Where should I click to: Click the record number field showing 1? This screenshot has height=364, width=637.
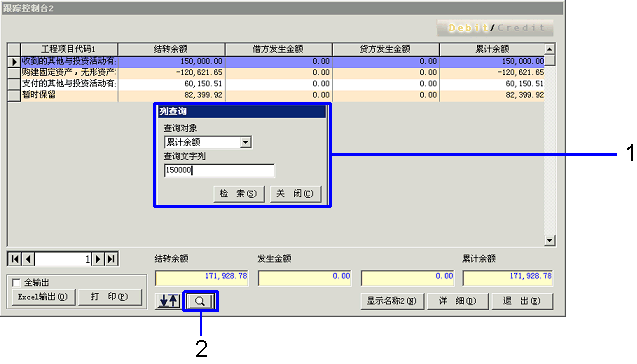[63, 259]
